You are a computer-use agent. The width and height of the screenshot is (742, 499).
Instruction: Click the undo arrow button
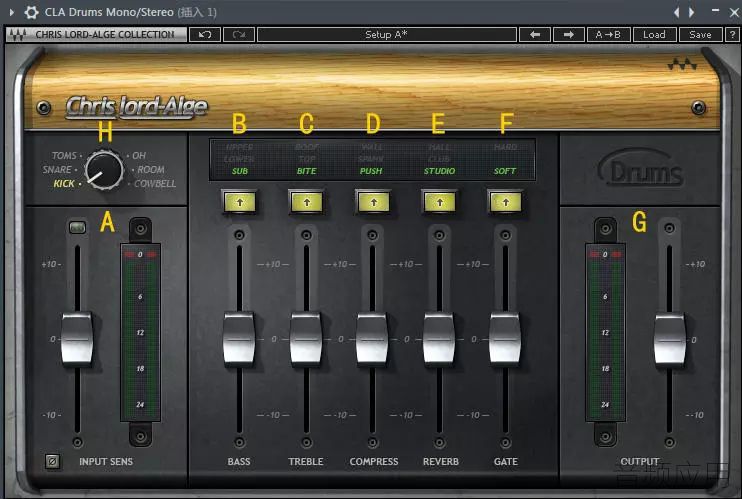coord(205,35)
